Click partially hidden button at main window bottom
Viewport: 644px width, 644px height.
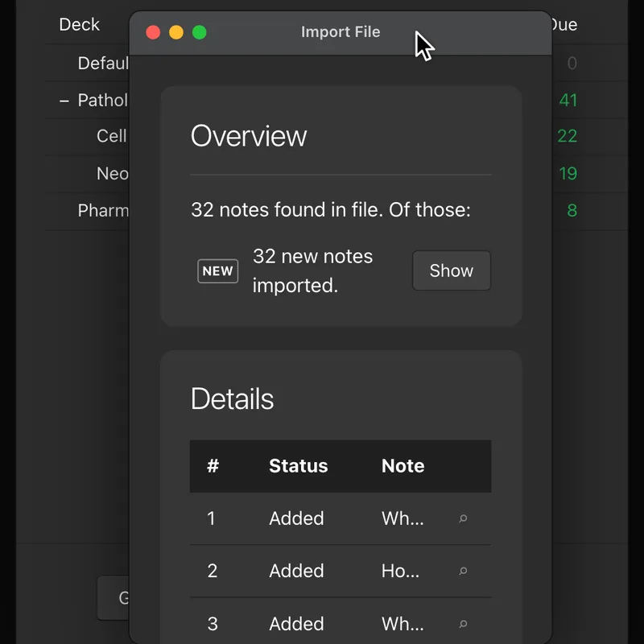point(114,598)
